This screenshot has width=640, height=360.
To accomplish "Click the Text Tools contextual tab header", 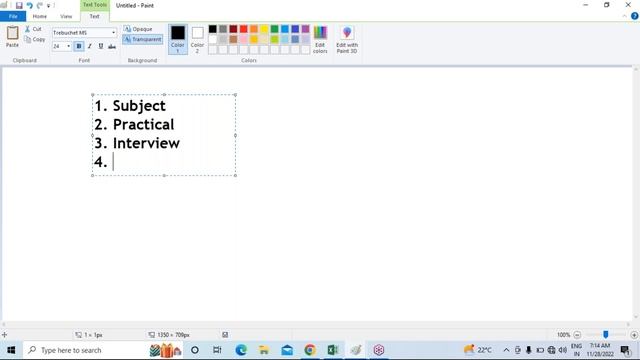I will click(95, 5).
